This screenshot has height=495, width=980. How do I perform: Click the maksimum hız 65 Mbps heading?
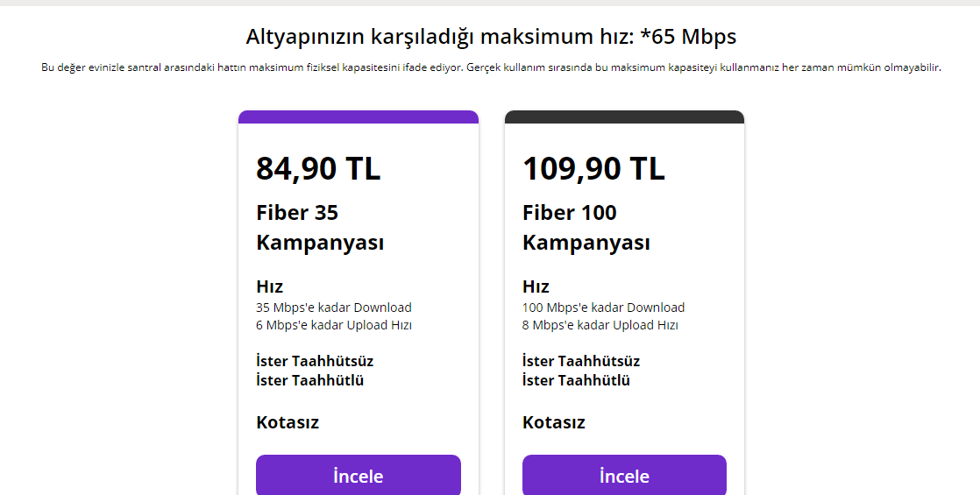tap(491, 37)
